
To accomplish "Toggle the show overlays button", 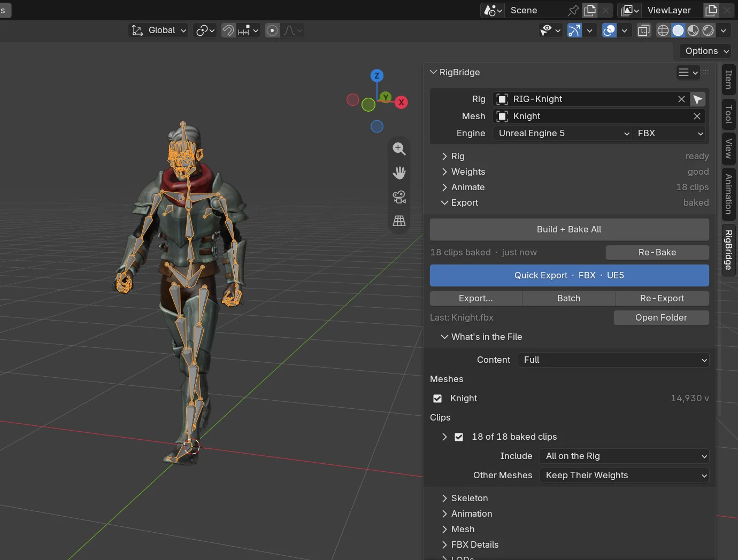I will (609, 30).
